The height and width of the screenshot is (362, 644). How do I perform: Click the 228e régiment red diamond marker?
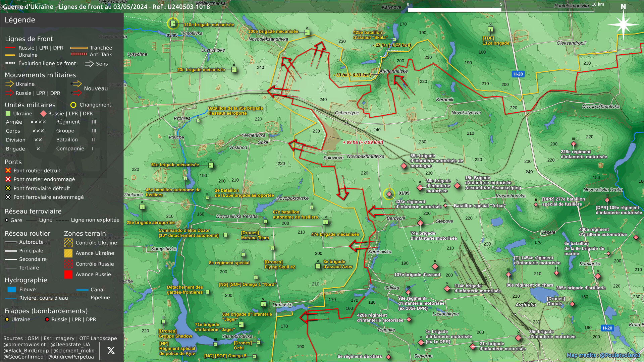click(574, 144)
